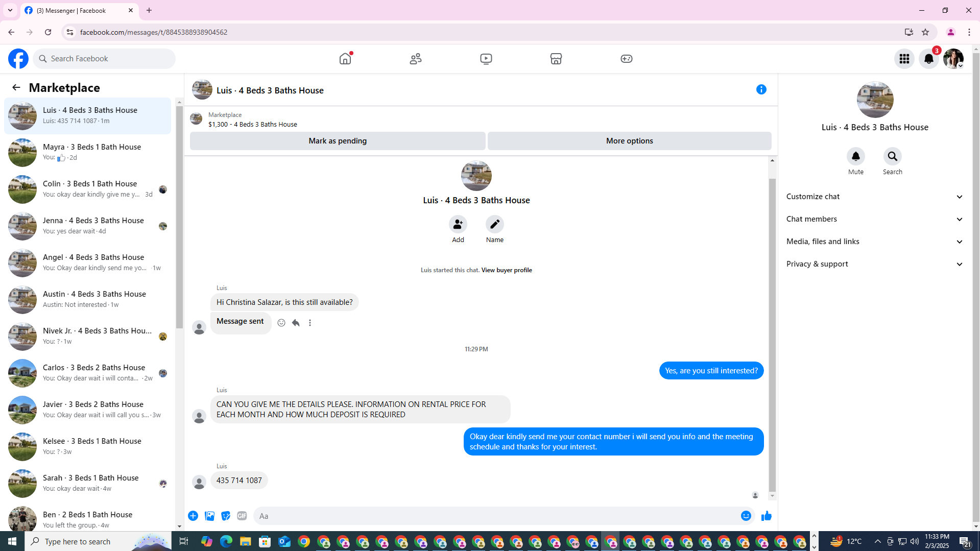Focus the Search Facebook field
Image resolution: width=980 pixels, height=551 pixels.
pos(104,59)
